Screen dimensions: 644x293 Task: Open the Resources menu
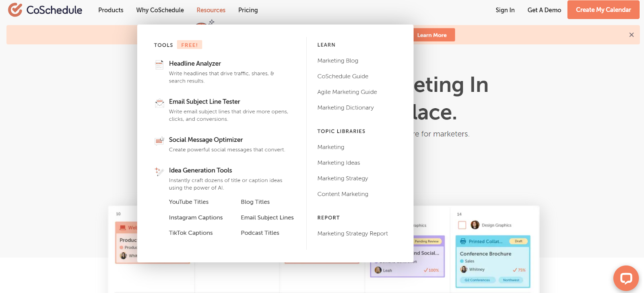(211, 10)
